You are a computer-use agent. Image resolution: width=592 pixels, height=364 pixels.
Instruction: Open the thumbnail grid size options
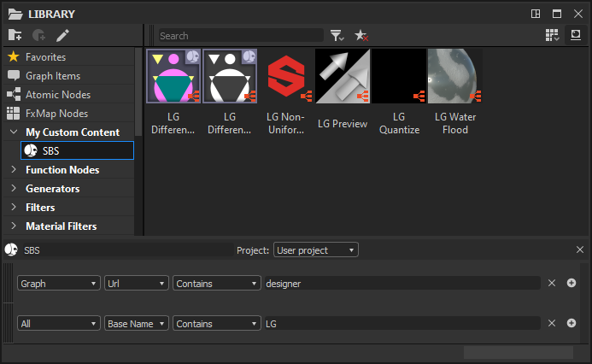(x=552, y=35)
